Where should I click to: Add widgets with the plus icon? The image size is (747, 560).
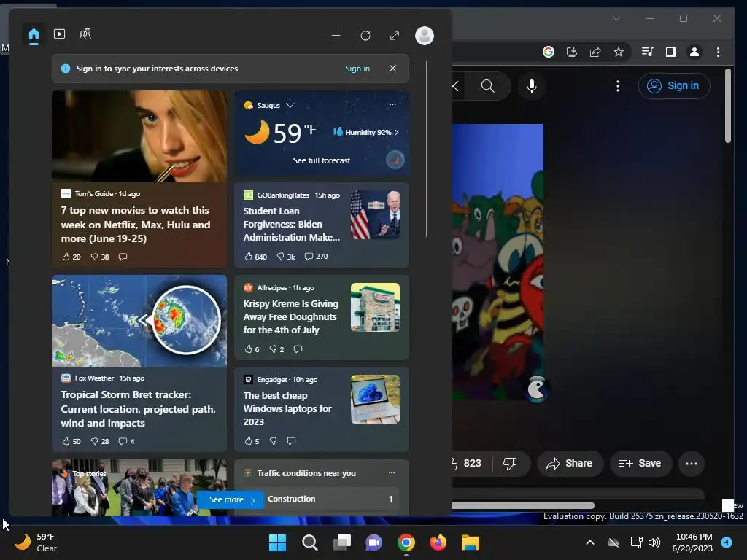point(336,36)
